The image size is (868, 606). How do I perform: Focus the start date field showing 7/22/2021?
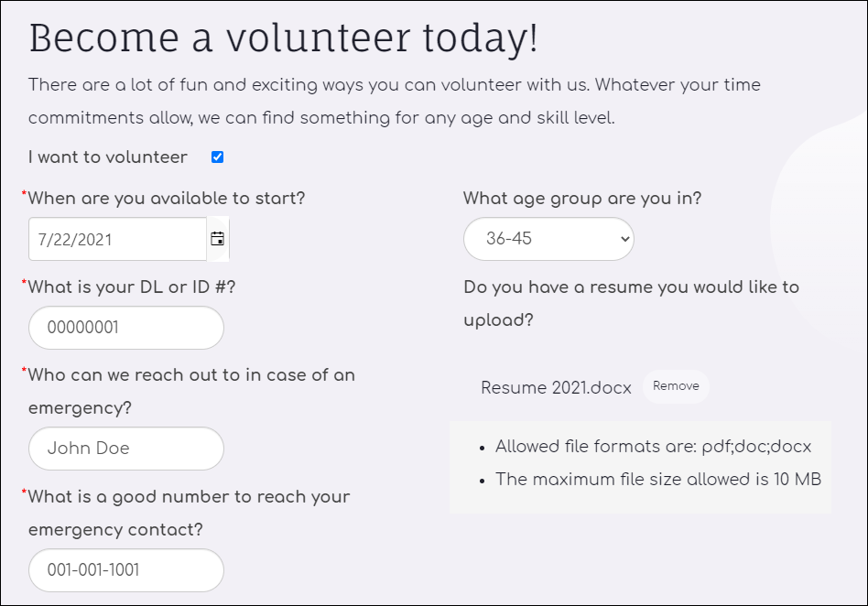tap(118, 239)
